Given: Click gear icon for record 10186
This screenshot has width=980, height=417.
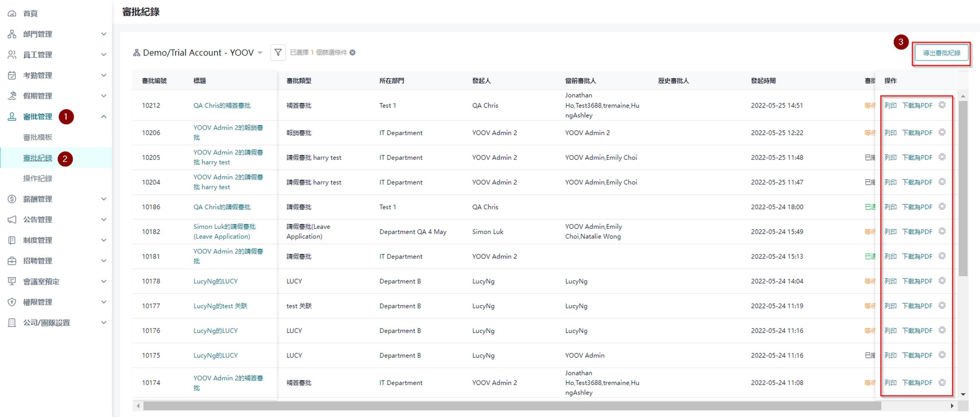Looking at the screenshot, I should point(942,207).
